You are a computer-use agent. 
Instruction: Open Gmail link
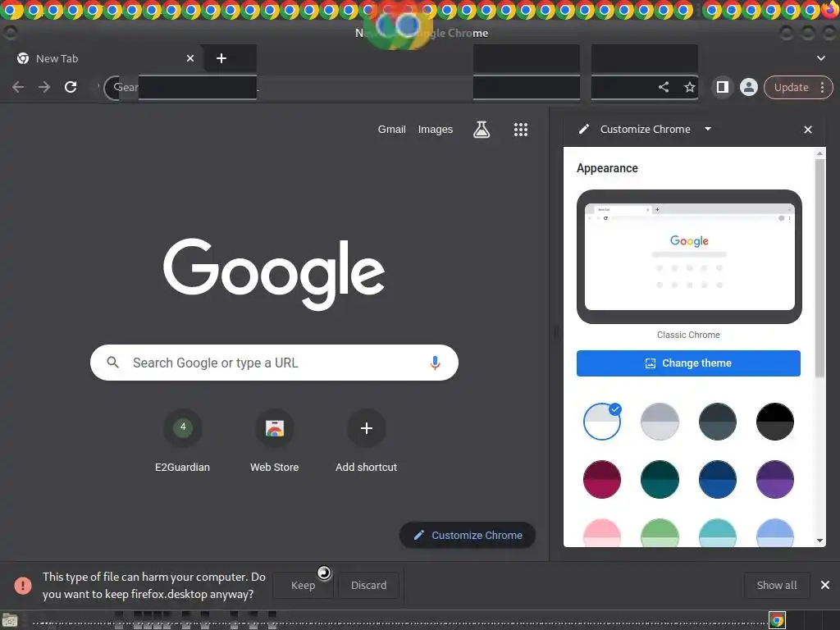[x=391, y=129]
